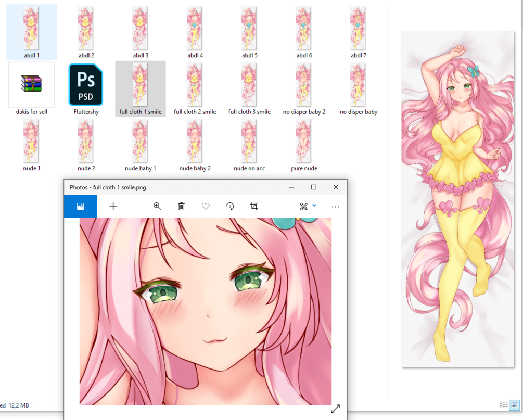Select the abdl 1 file thumbnail
The width and height of the screenshot is (523, 420).
click(x=31, y=32)
